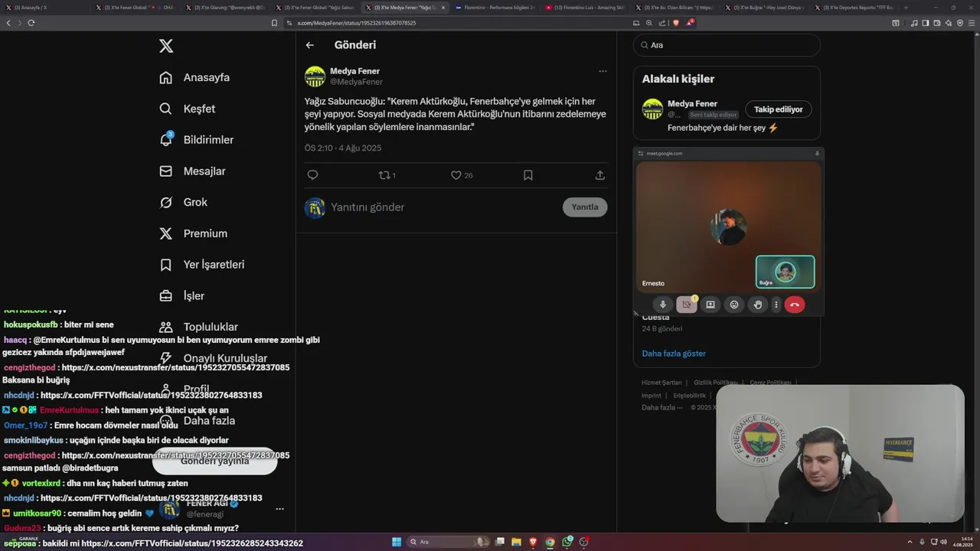Open a new browser tab with plus
The width and height of the screenshot is (980, 551).
pos(906,8)
